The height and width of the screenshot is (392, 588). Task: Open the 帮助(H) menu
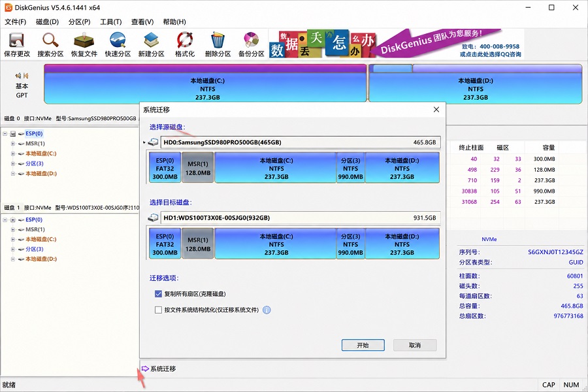(174, 22)
